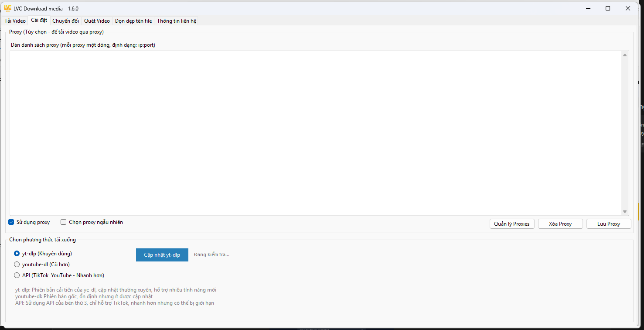Save proxies with Lưu Proxy button

click(x=608, y=224)
